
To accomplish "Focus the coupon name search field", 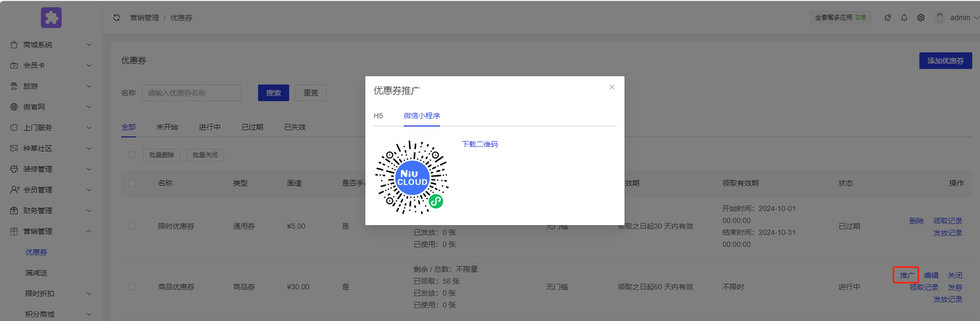I will (192, 93).
